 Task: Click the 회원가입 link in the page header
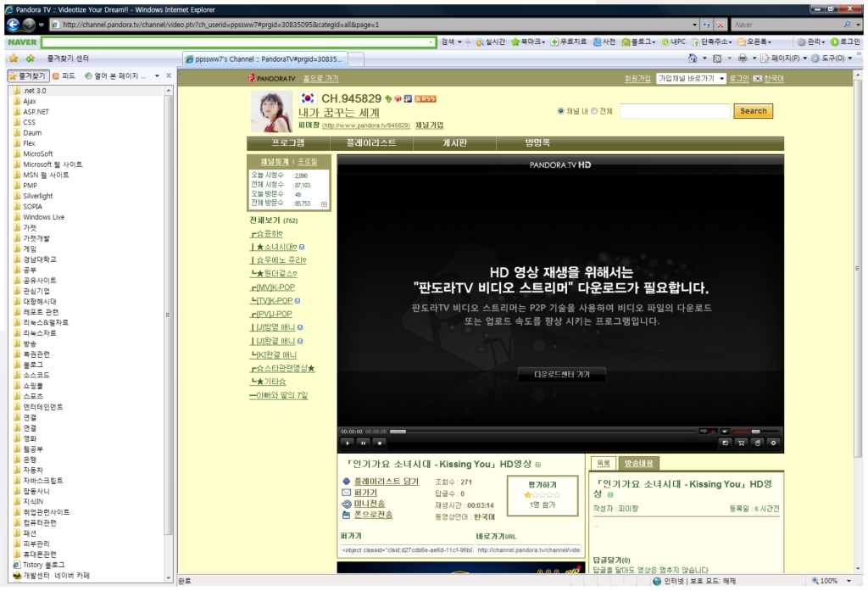point(637,79)
